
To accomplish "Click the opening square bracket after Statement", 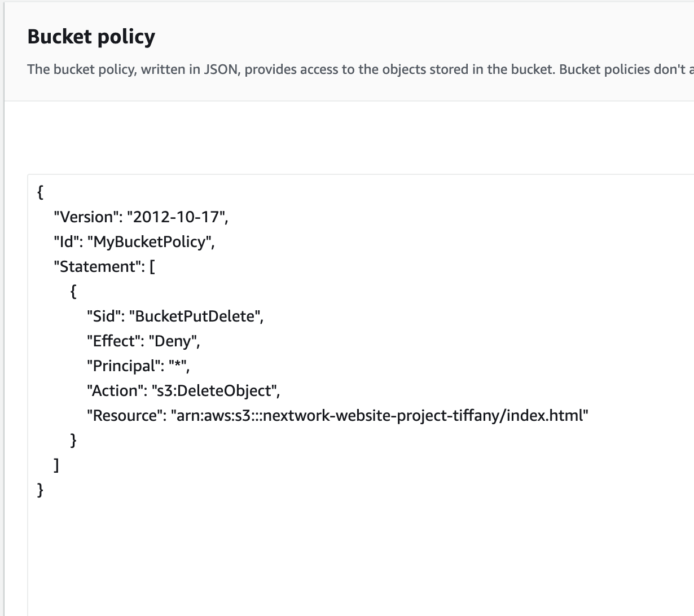I will click(152, 267).
